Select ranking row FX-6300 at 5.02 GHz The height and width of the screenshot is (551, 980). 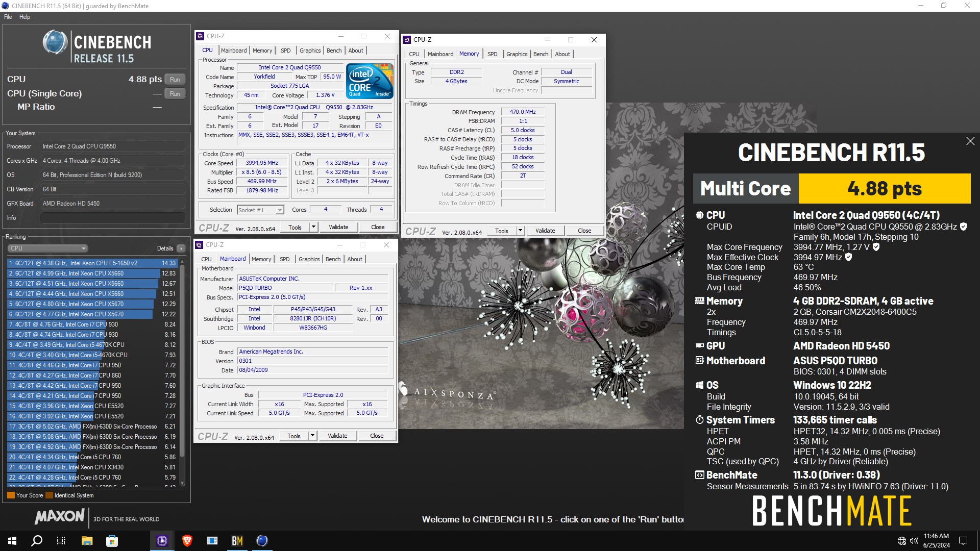92,427
